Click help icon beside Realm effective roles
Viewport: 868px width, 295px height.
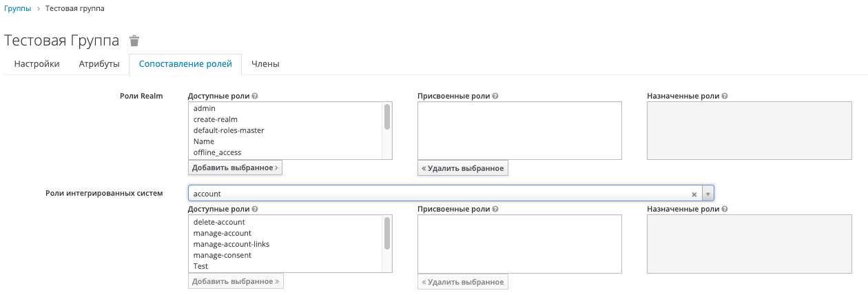(x=724, y=96)
